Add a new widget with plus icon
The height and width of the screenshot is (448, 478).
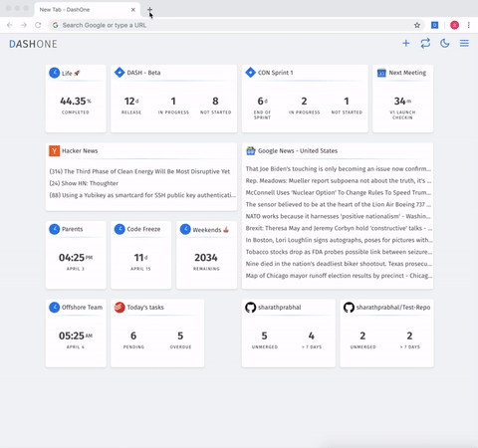(405, 43)
